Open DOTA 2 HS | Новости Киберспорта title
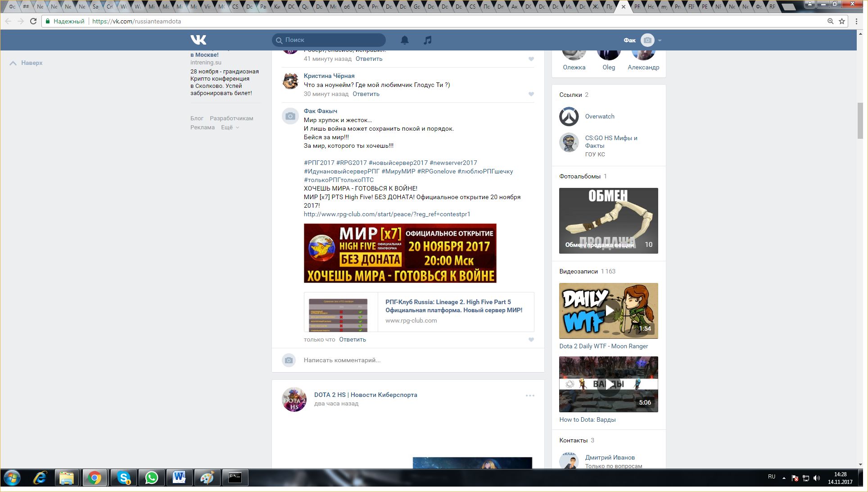Viewport: 868px width, 492px height. (366, 395)
